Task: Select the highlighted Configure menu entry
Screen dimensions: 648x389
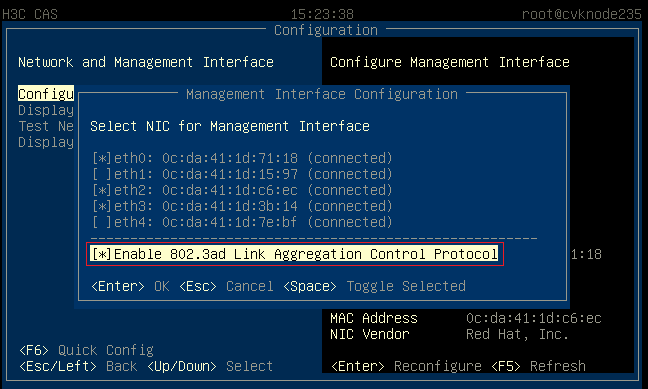Action: 46,94
